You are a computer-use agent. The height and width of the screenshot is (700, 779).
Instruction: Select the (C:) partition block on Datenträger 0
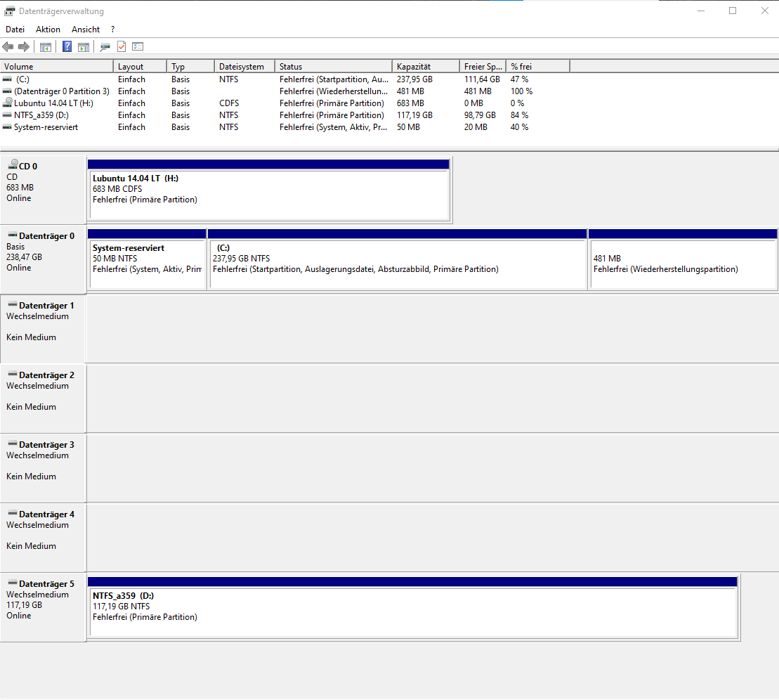click(x=397, y=264)
